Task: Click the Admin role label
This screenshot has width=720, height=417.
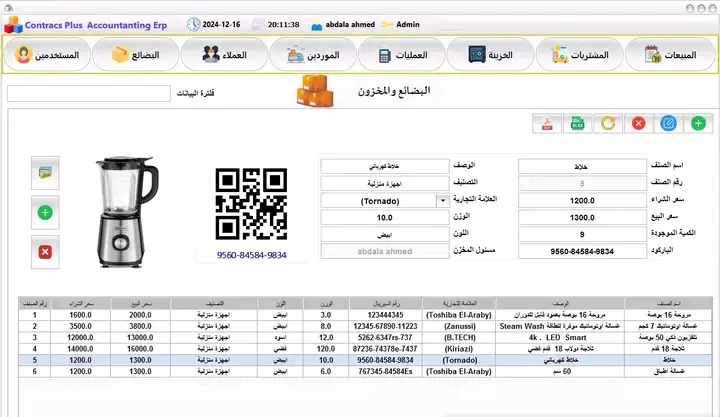Action: (408, 24)
